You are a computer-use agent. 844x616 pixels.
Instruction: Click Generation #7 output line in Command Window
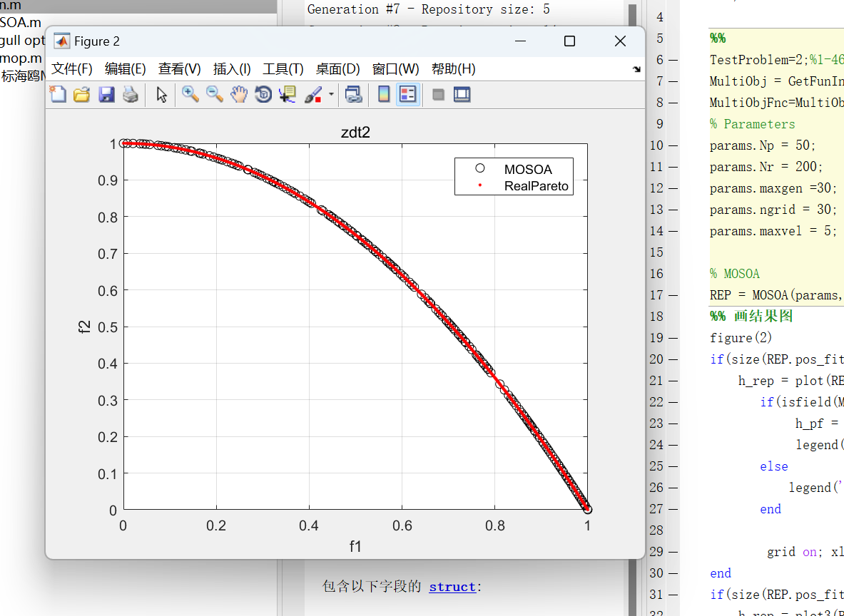pyautogui.click(x=429, y=9)
